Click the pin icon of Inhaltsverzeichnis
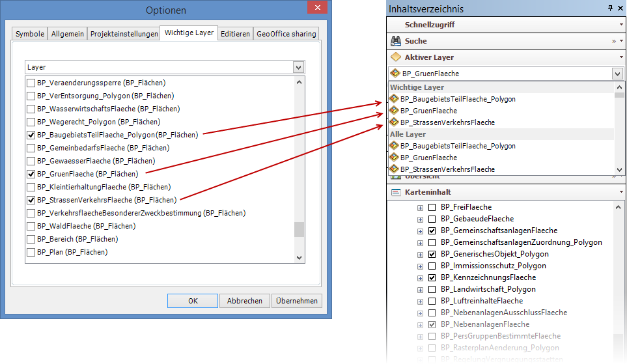This screenshot has height=364, width=627. (610, 8)
